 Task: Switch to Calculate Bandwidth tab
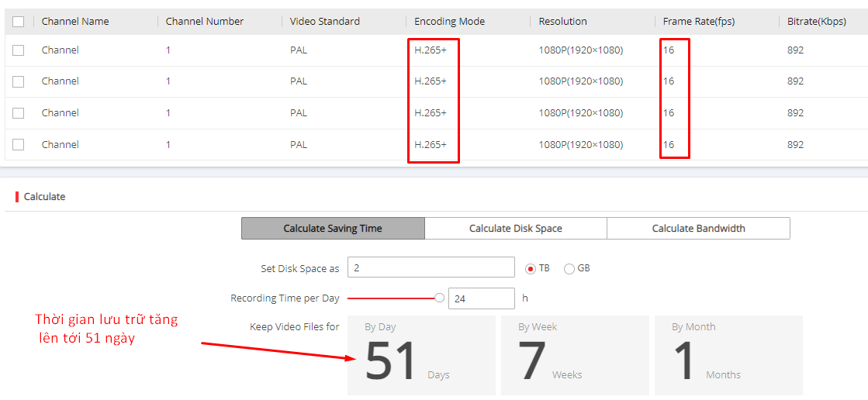[698, 229]
